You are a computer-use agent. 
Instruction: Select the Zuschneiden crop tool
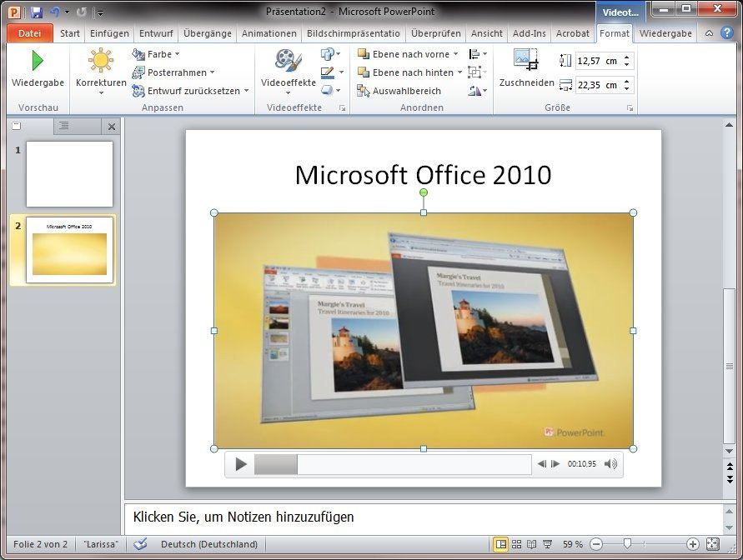click(x=526, y=61)
